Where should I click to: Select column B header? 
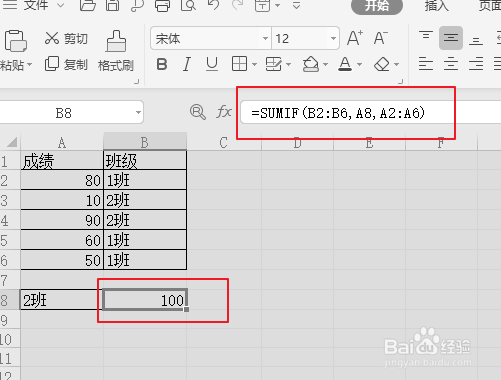click(145, 142)
